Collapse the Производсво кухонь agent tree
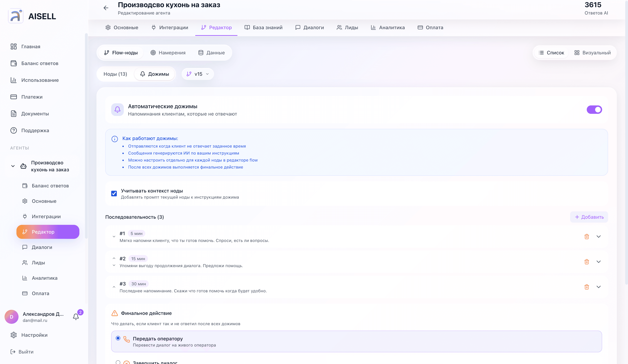This screenshot has width=628, height=364. tap(13, 166)
